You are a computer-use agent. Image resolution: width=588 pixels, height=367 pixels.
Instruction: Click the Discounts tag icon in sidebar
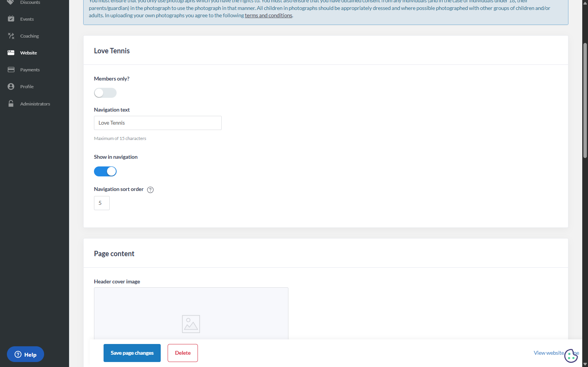11,2
